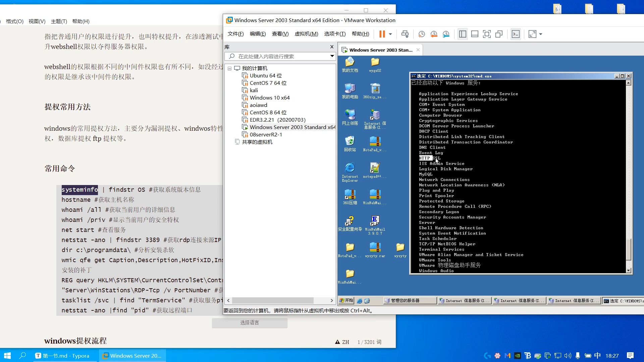Open 我的文档 icon on guest desktop
The height and width of the screenshot is (362, 644).
coord(350,65)
